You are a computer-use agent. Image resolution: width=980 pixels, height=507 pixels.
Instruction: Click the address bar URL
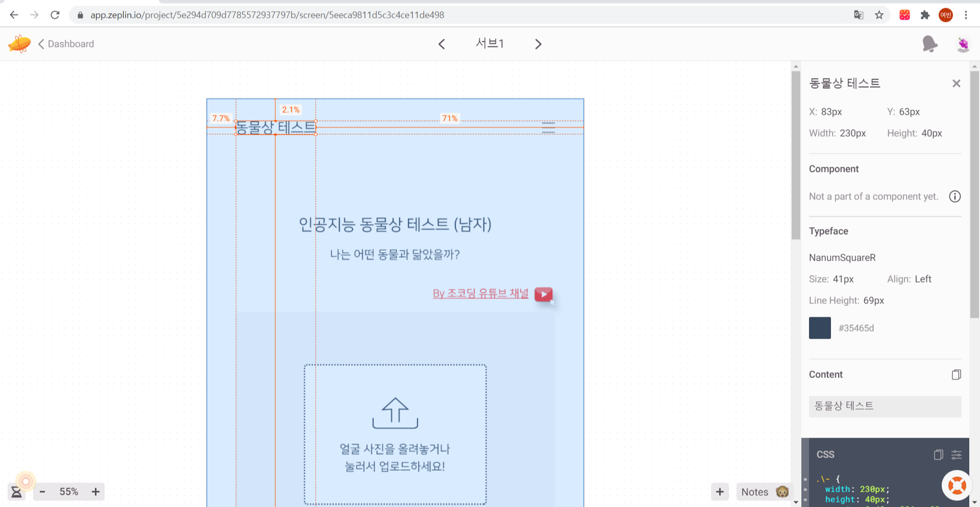point(267,15)
